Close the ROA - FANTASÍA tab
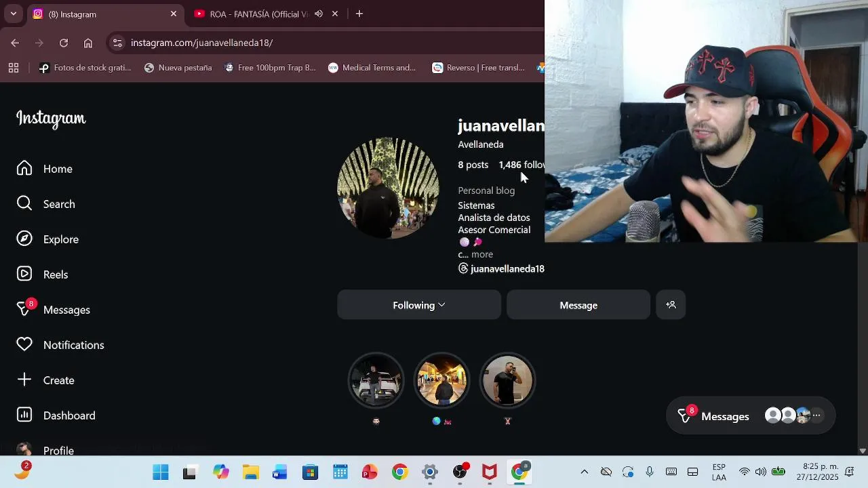The width and height of the screenshot is (868, 488). 335,14
